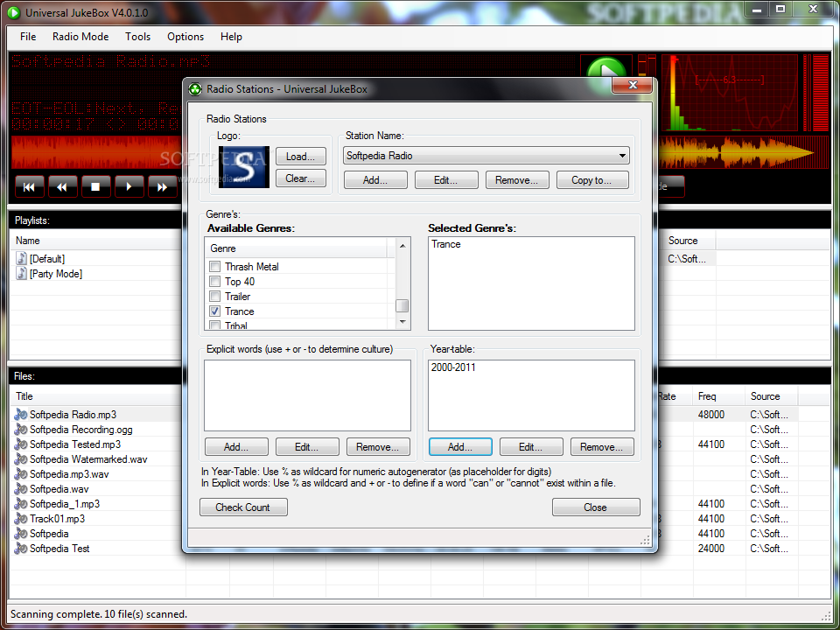
Task: Click the [Default] playlist icon
Action: click(21, 258)
